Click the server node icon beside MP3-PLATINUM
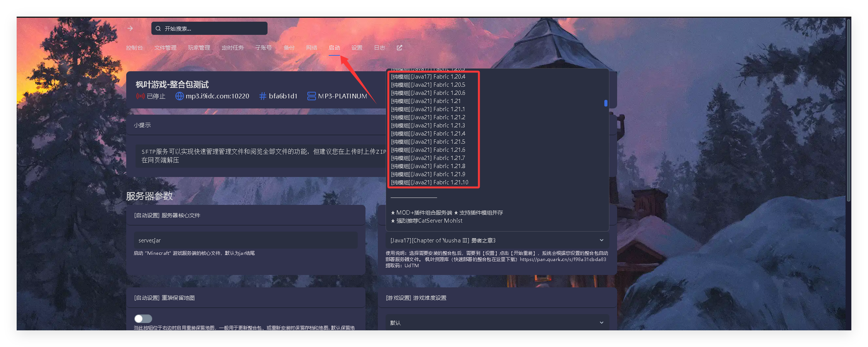Image resolution: width=868 pixels, height=347 pixels. click(311, 96)
